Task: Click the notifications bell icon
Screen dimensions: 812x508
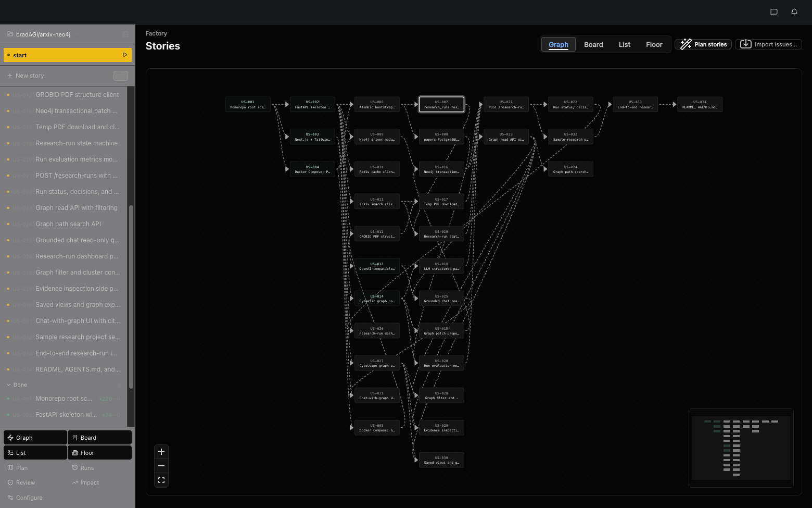Action: tap(794, 12)
